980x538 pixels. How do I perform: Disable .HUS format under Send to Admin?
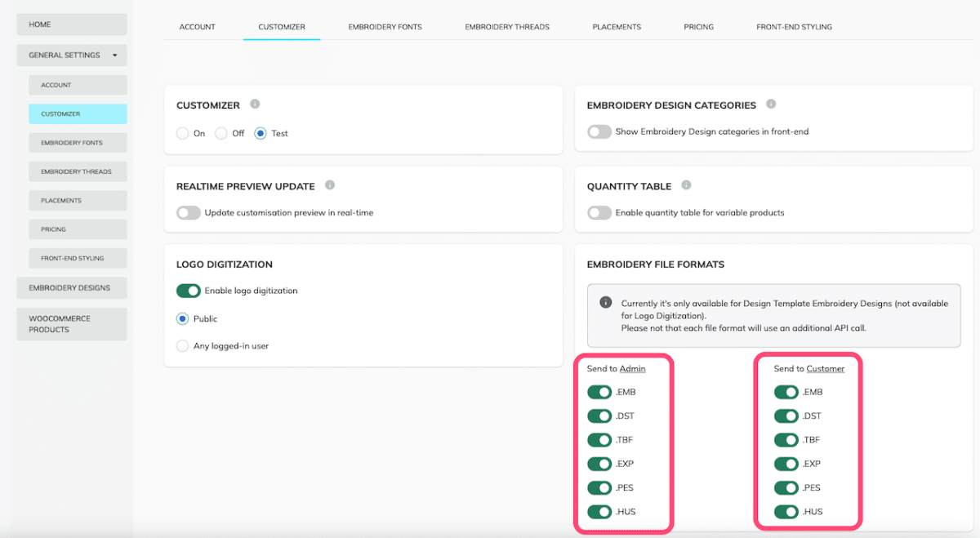(599, 511)
